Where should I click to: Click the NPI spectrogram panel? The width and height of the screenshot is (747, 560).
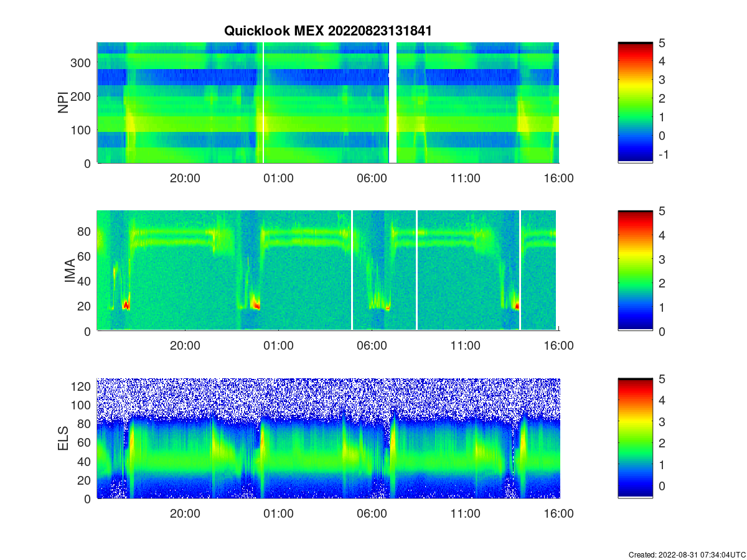pos(328,103)
